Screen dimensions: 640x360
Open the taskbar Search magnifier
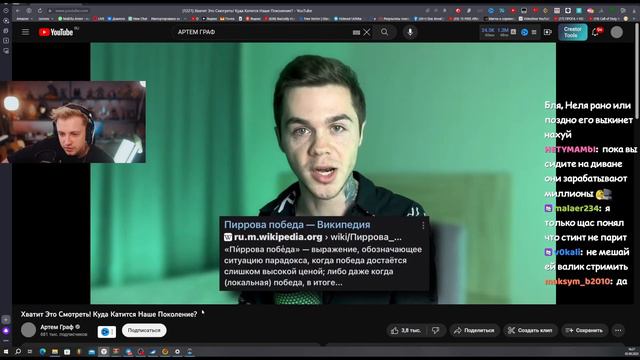click(x=18, y=351)
